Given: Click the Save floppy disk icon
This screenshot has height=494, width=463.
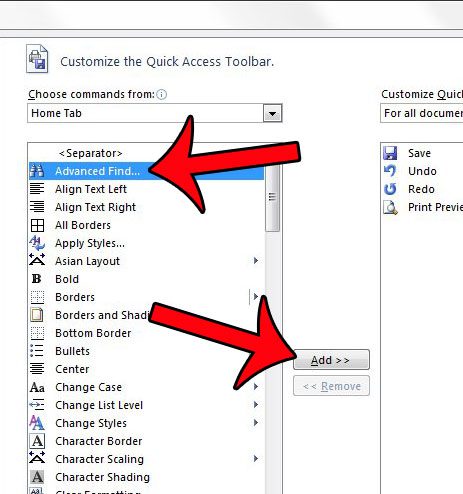Looking at the screenshot, I should [x=390, y=153].
